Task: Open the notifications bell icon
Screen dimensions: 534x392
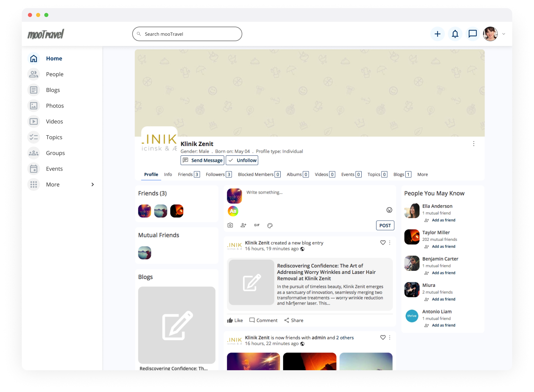Action: [455, 34]
